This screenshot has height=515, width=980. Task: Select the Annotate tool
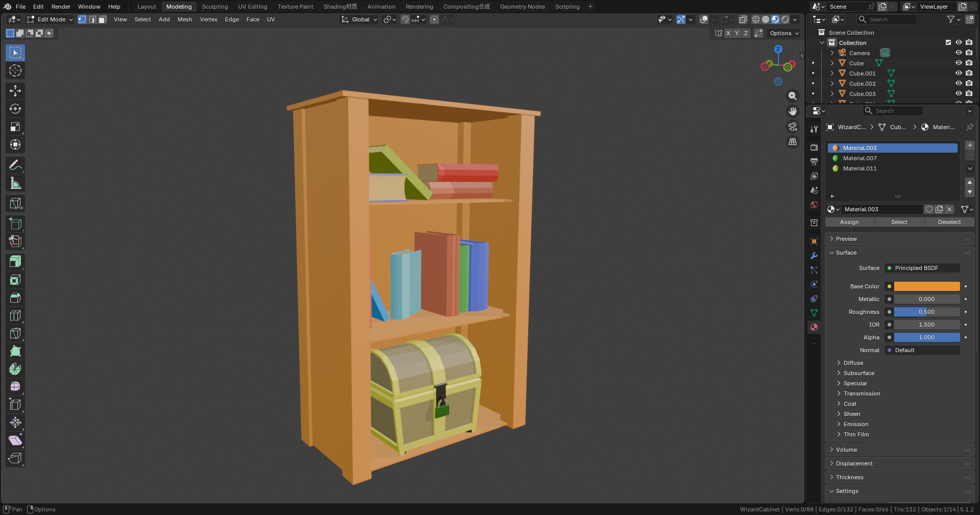[x=15, y=165]
